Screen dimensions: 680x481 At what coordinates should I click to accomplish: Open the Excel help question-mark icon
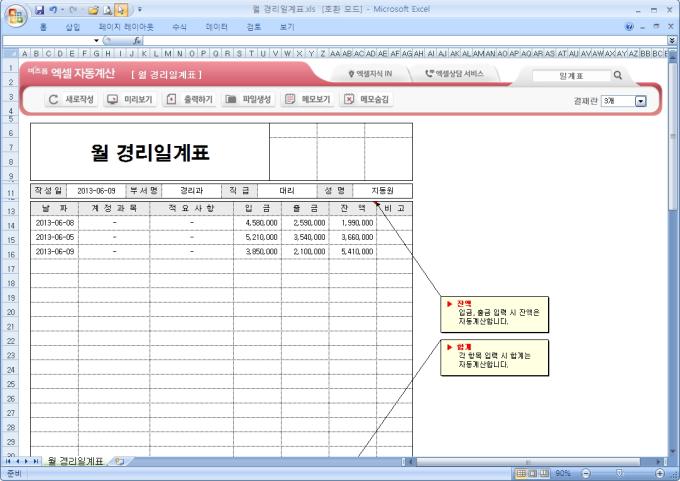point(629,27)
